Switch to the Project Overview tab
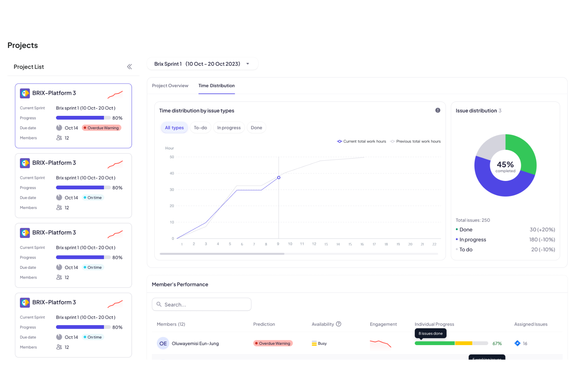574x392 pixels. tap(170, 86)
